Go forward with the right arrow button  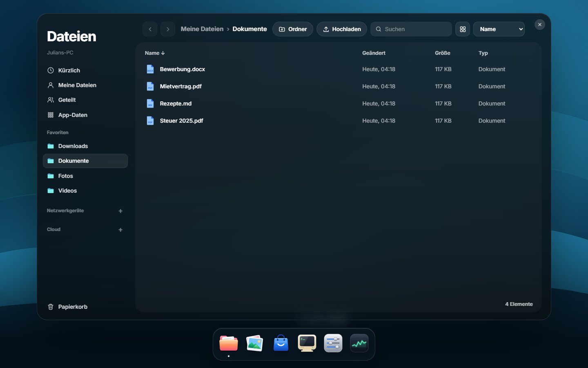[168, 29]
